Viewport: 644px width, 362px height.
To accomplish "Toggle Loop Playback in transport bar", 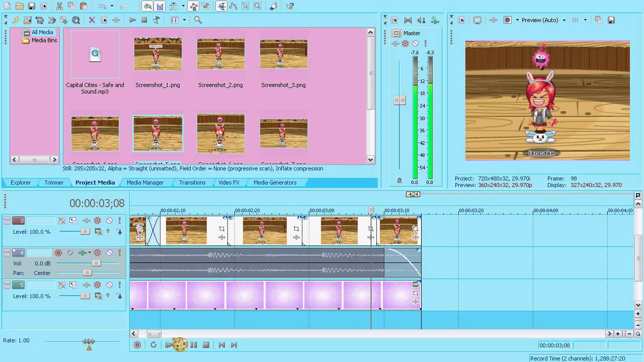I will 153,345.
